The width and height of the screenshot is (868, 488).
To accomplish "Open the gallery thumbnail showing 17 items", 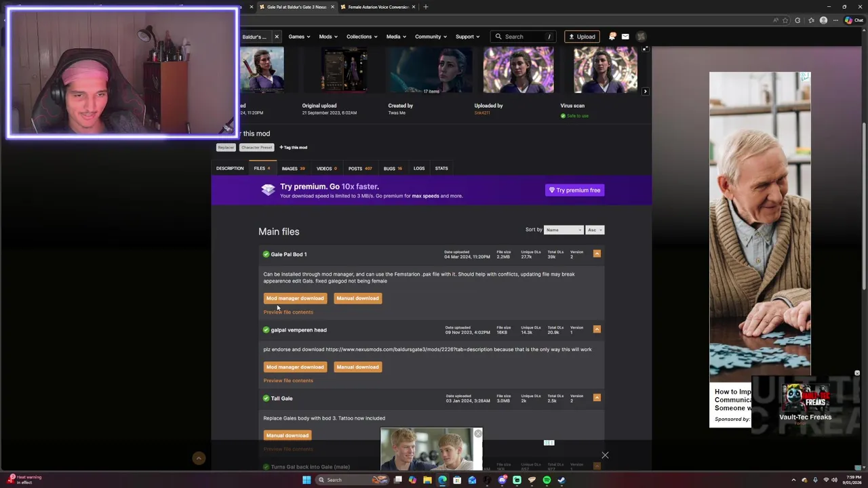I will (x=431, y=70).
